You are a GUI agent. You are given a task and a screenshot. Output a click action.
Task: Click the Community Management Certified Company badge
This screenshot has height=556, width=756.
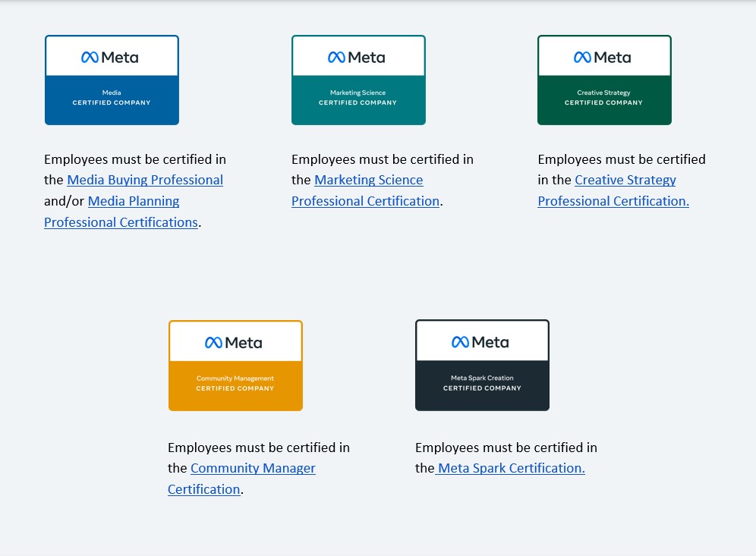(235, 366)
